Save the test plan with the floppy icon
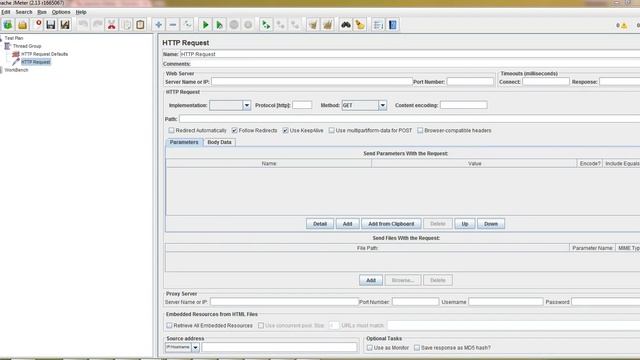This screenshot has width=640, height=360. 51,25
